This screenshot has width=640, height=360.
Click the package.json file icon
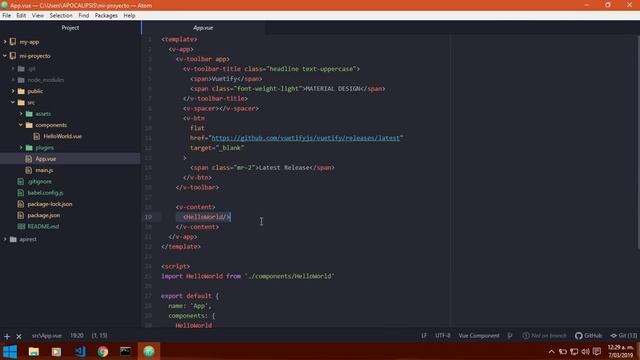coord(21,215)
